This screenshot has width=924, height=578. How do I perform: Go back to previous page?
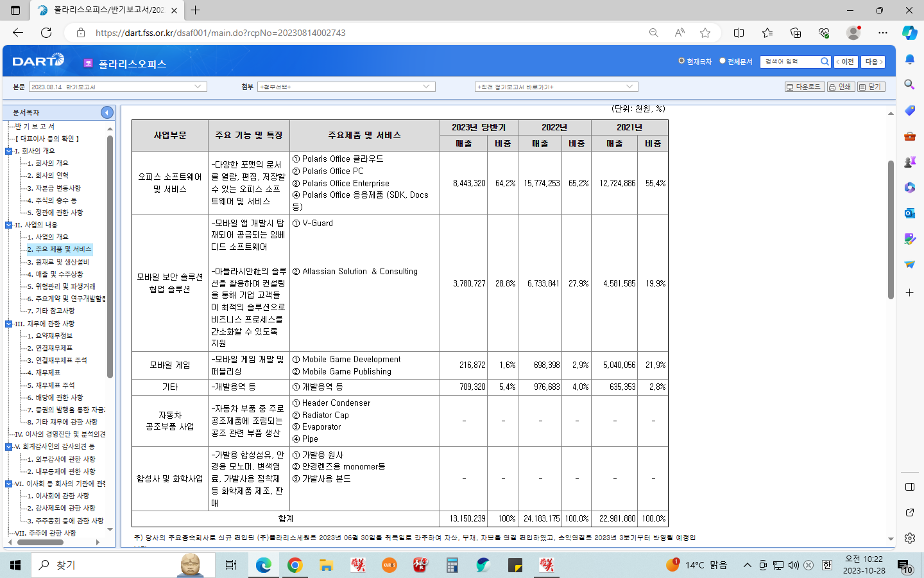coord(18,33)
